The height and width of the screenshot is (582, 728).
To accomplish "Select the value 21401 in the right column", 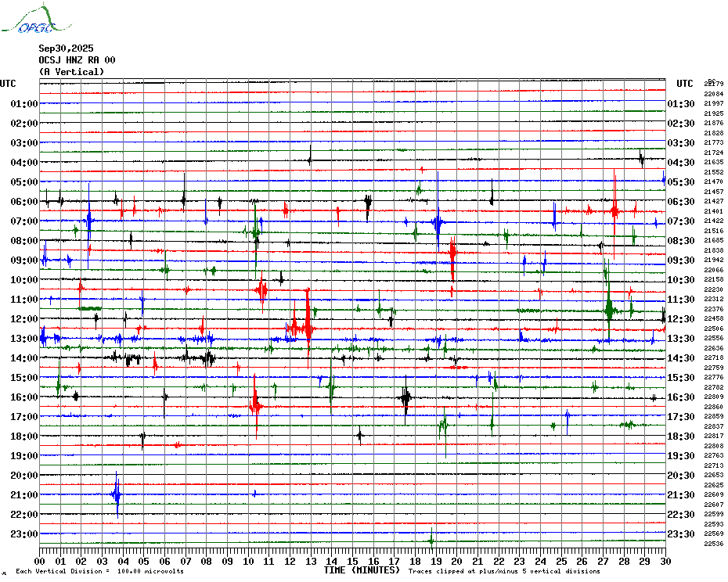I will coord(714,211).
